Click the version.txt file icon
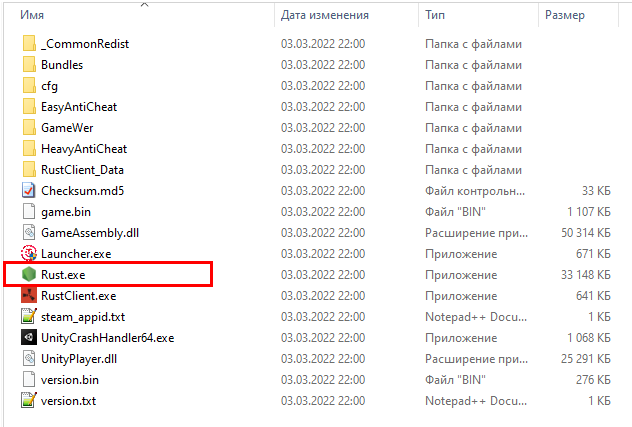This screenshot has height=427, width=632. (x=28, y=400)
